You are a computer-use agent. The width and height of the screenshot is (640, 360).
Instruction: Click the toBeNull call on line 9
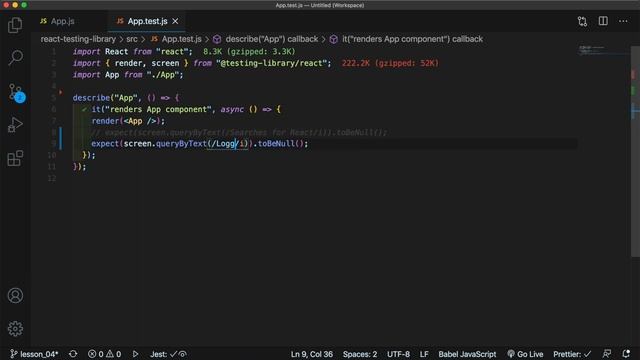[276, 144]
